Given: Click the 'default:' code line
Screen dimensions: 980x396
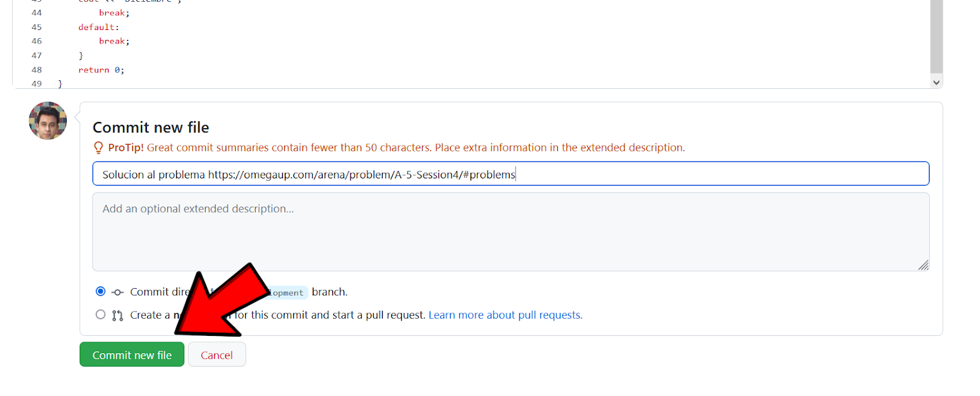Looking at the screenshot, I should tap(99, 27).
